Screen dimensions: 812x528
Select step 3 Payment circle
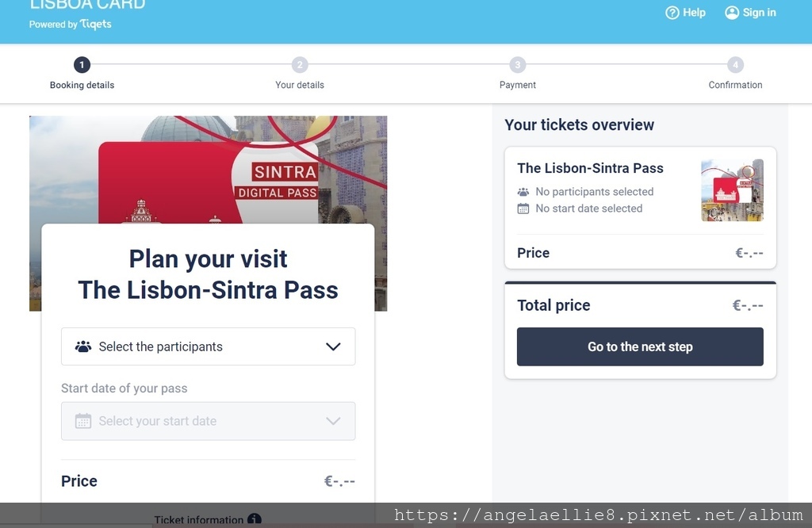pyautogui.click(x=517, y=65)
